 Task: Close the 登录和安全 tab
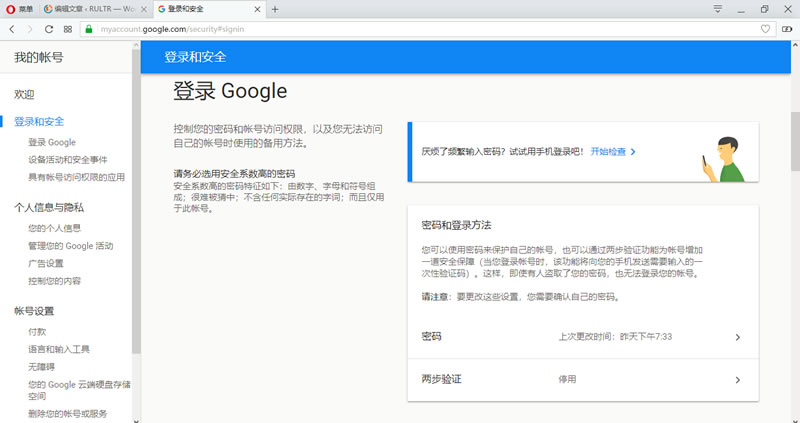coord(258,9)
